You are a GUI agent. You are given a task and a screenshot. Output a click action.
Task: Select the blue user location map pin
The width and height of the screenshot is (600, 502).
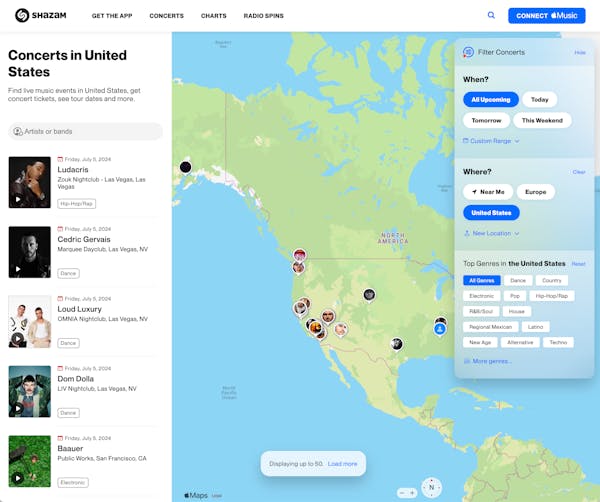[440, 329]
